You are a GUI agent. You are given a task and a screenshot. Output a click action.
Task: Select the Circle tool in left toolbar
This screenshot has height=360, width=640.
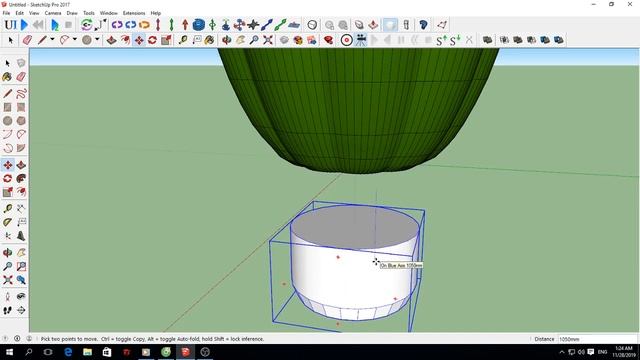[x=8, y=120]
